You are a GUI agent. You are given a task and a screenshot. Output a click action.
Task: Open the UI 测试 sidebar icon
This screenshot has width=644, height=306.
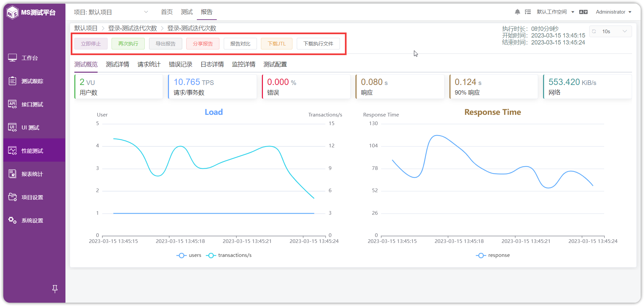[12, 127]
